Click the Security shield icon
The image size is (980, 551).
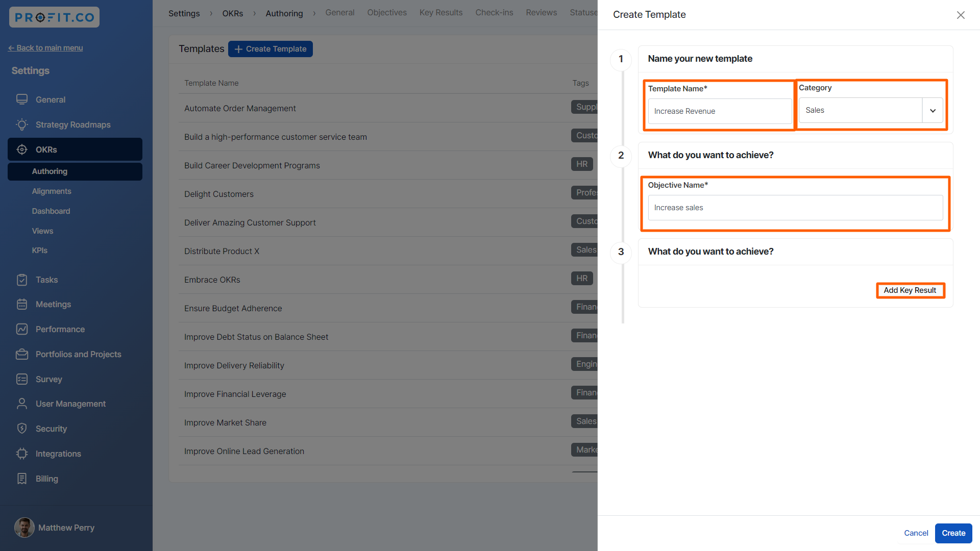point(21,429)
